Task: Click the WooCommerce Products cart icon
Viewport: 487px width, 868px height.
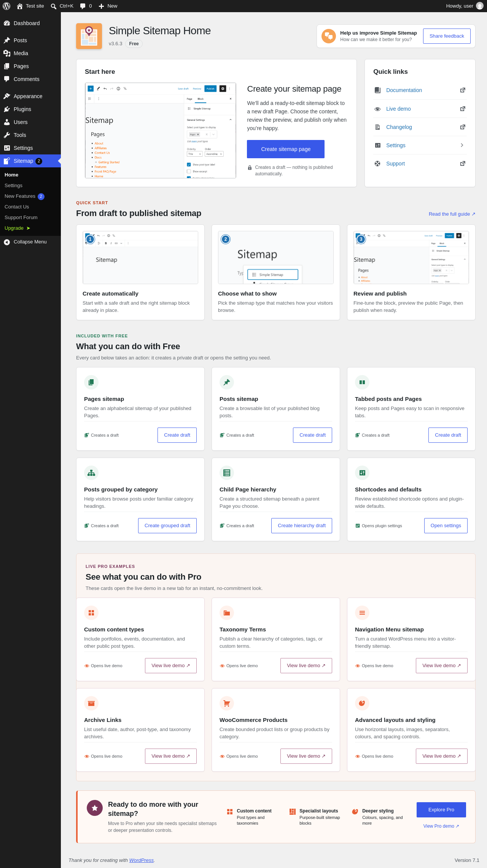Action: [x=227, y=703]
